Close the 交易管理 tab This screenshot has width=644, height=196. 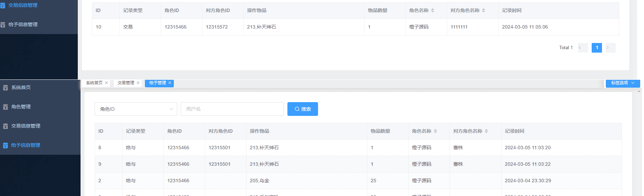point(138,83)
